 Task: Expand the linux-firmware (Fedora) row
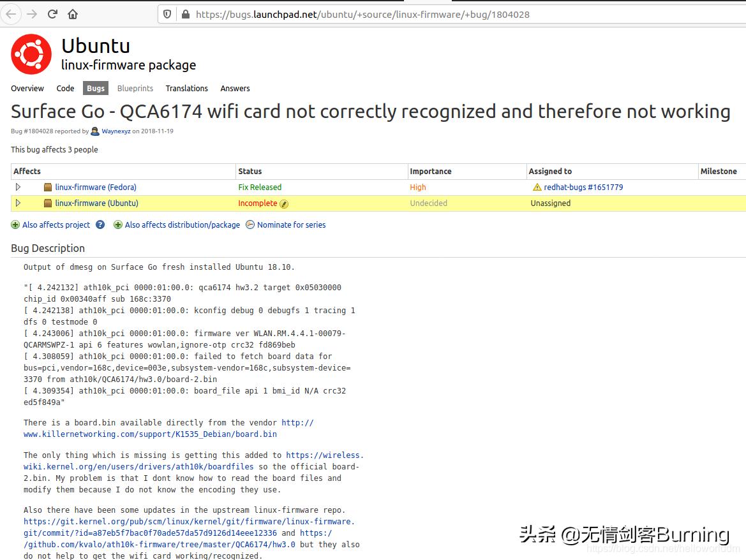[x=19, y=187]
